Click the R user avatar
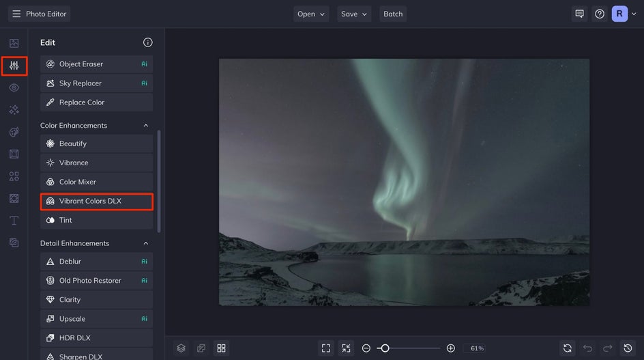 point(619,14)
